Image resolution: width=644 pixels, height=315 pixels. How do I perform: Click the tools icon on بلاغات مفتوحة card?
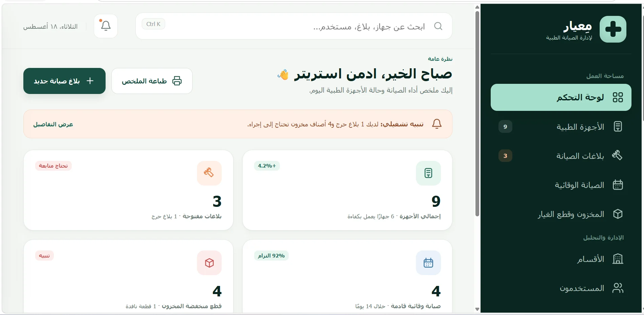tap(209, 173)
